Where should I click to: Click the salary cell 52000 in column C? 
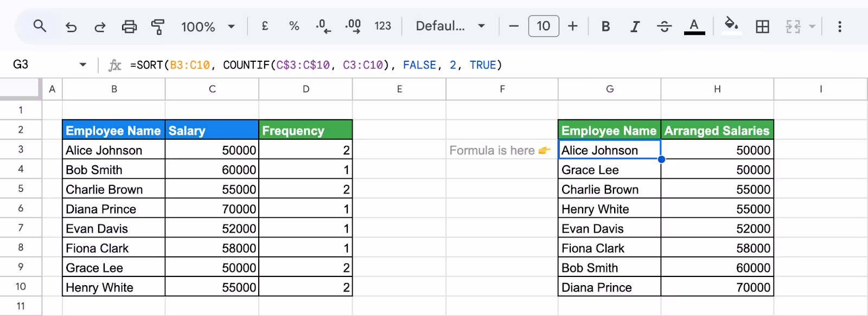[x=212, y=228]
